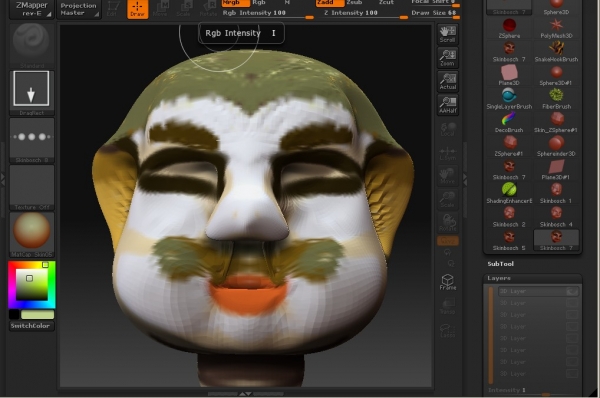
Task: Expand the SubTool section
Action: click(501, 264)
